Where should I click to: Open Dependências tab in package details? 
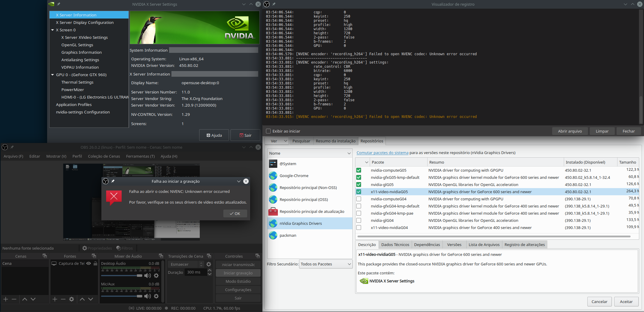pyautogui.click(x=427, y=245)
